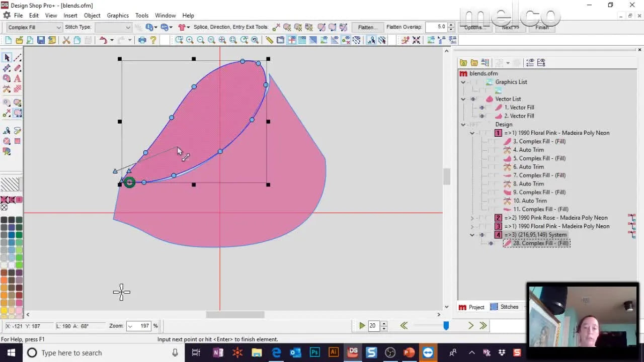Open the Graphics menu
Viewport: 644px width, 362px height.
point(117,16)
